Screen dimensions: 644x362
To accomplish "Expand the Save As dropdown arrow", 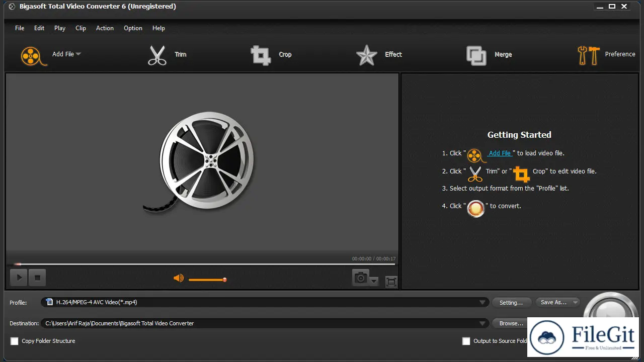I will pyautogui.click(x=575, y=302).
